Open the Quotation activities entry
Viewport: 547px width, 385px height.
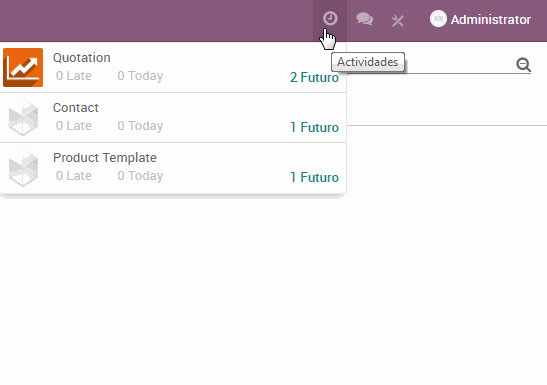point(173,67)
